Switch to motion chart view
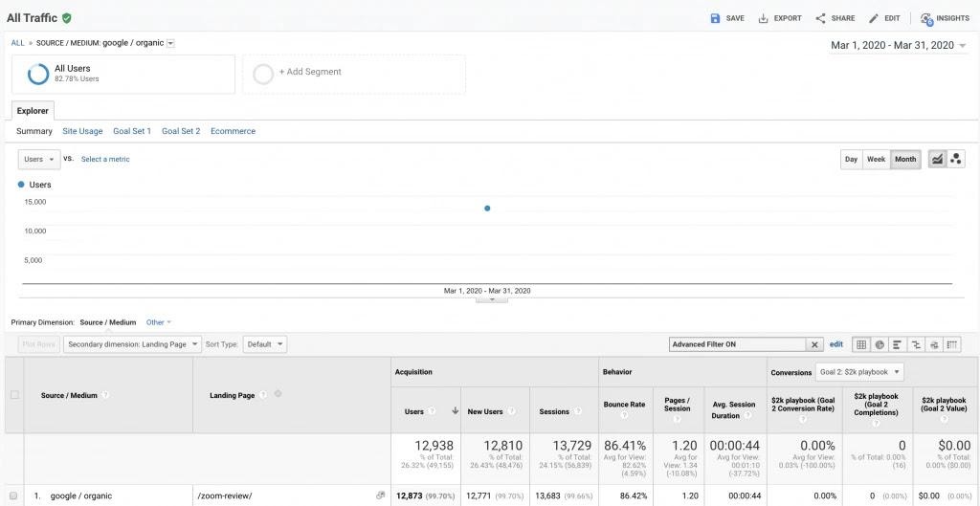Image resolution: width=980 pixels, height=506 pixels. [x=956, y=160]
